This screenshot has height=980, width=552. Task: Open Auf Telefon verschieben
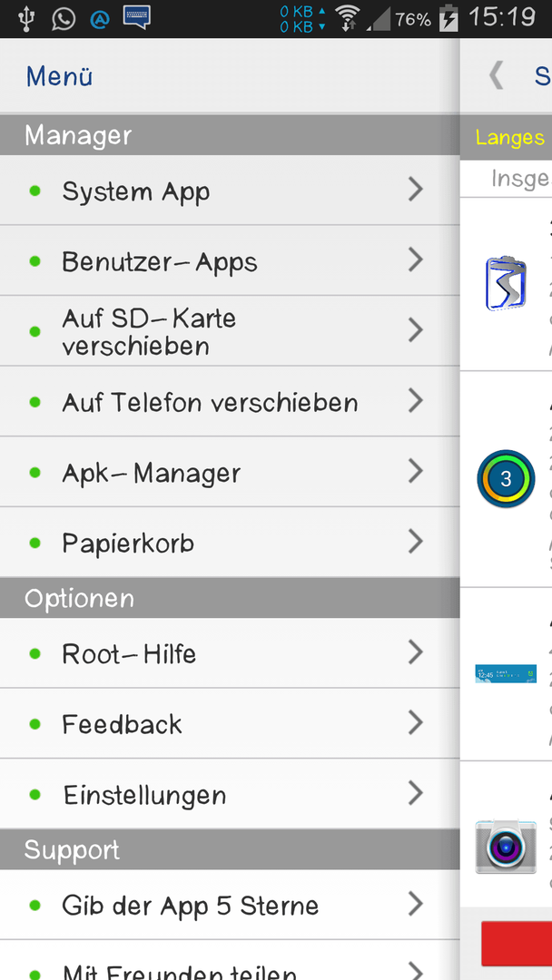click(230, 402)
